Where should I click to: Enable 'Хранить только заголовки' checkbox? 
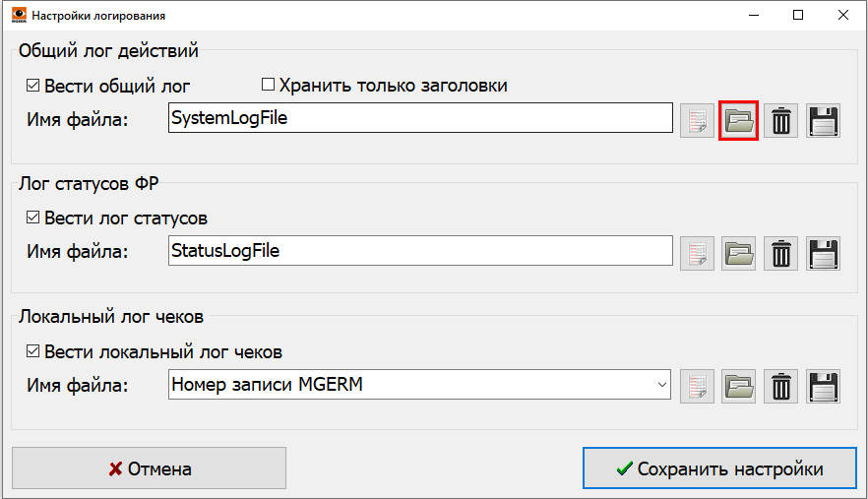click(x=268, y=86)
